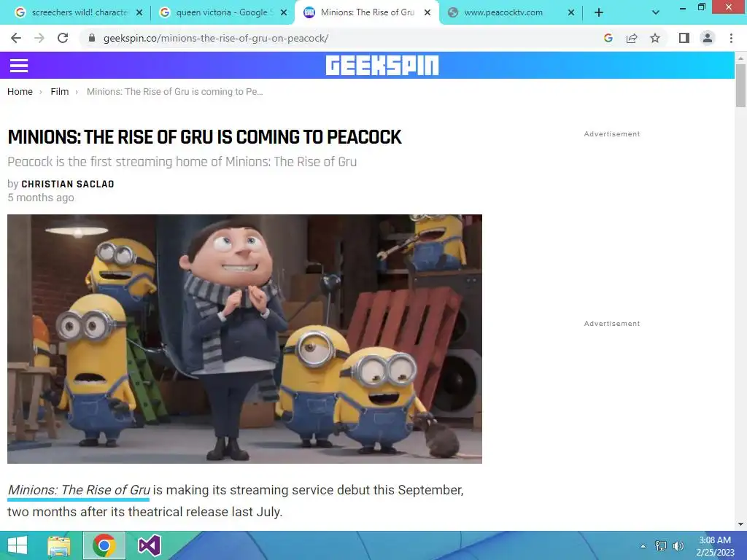The width and height of the screenshot is (747, 560).
Task: Open the volume control tray icon
Action: 678,546
